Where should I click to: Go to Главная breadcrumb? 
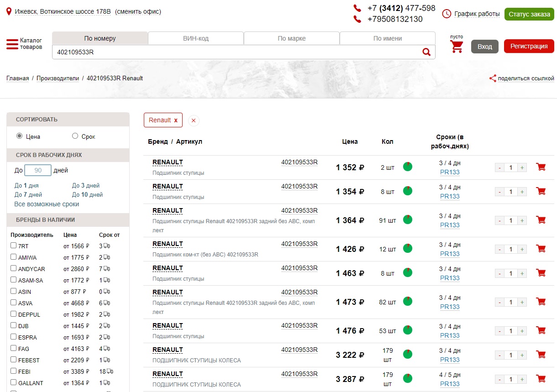pyautogui.click(x=18, y=78)
